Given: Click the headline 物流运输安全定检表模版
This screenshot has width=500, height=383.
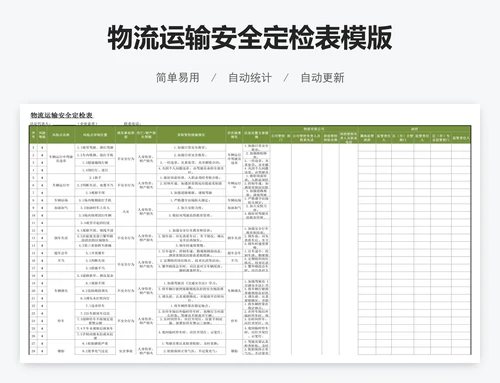Looking at the screenshot, I should pos(249,37).
